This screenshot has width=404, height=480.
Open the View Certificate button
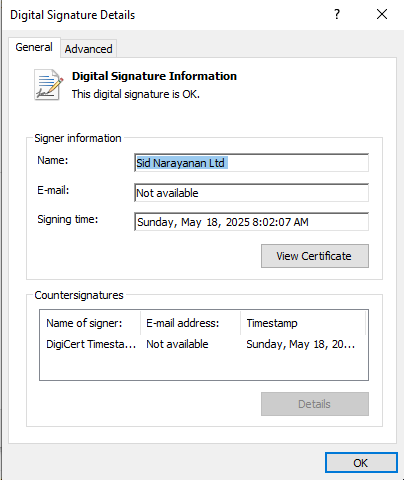[x=315, y=256]
